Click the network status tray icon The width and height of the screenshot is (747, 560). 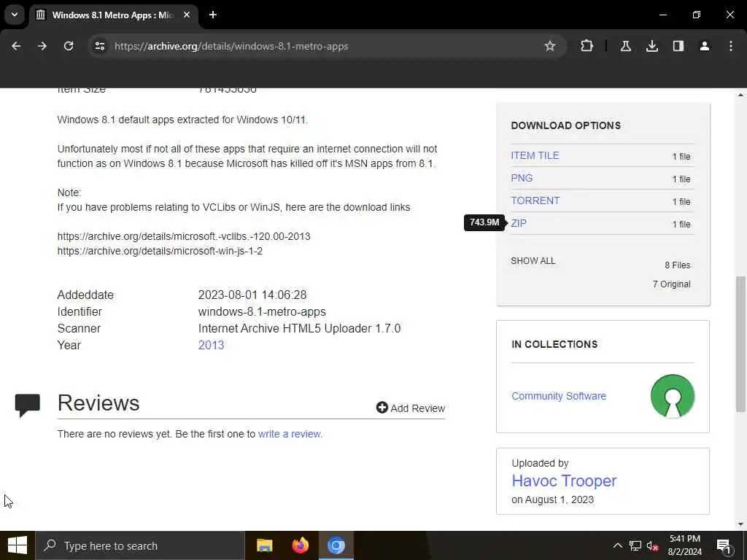[x=635, y=545]
